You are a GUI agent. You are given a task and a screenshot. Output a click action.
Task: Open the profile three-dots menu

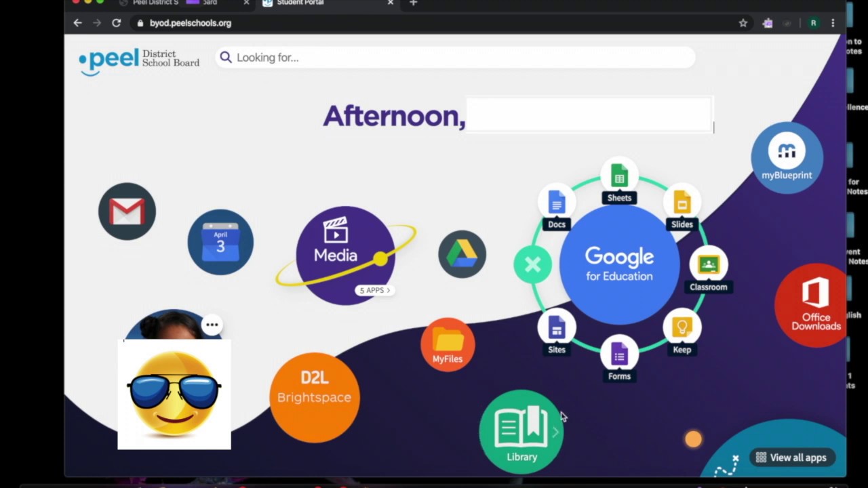pyautogui.click(x=212, y=325)
